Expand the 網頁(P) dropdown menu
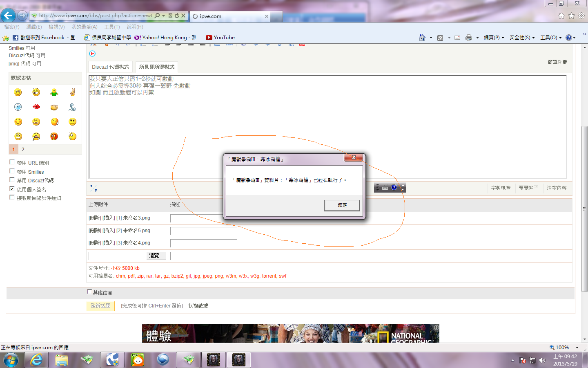588x368 pixels. pyautogui.click(x=494, y=38)
